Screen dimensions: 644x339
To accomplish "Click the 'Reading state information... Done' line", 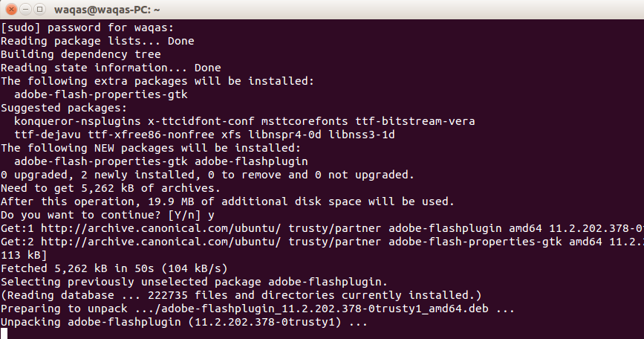I will [111, 68].
